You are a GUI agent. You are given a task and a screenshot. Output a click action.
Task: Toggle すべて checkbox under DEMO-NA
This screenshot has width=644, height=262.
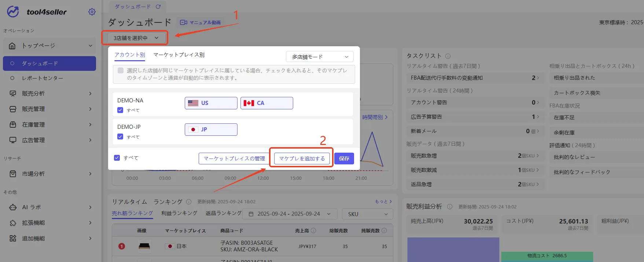120,110
